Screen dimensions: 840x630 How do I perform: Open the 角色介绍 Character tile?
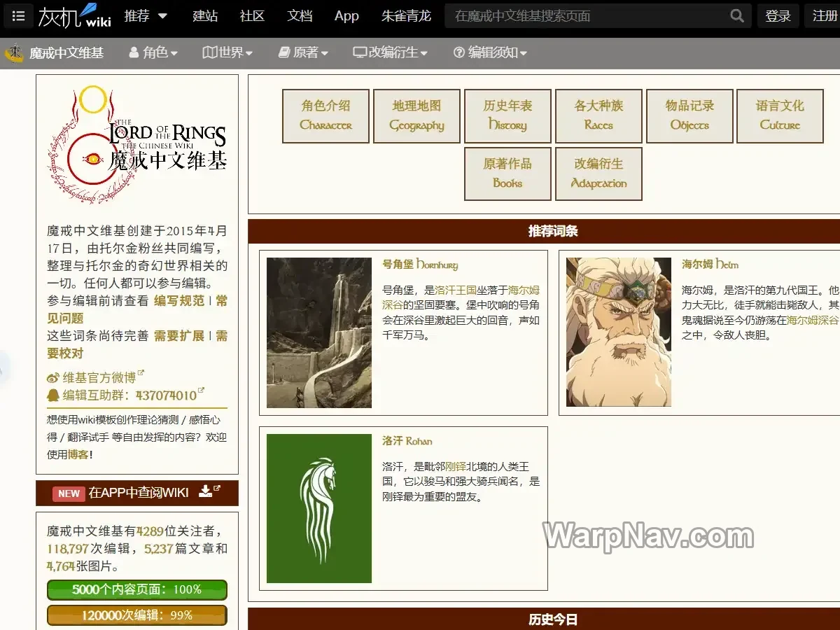[325, 115]
